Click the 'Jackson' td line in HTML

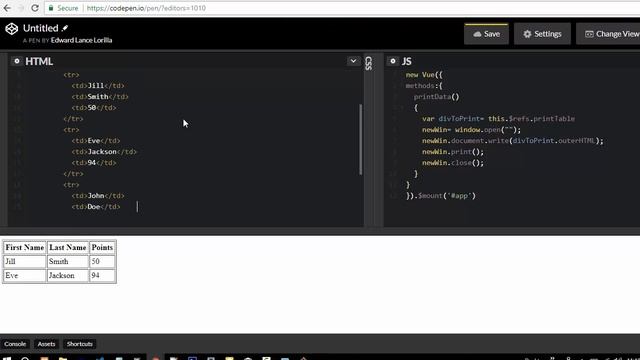coord(104,152)
